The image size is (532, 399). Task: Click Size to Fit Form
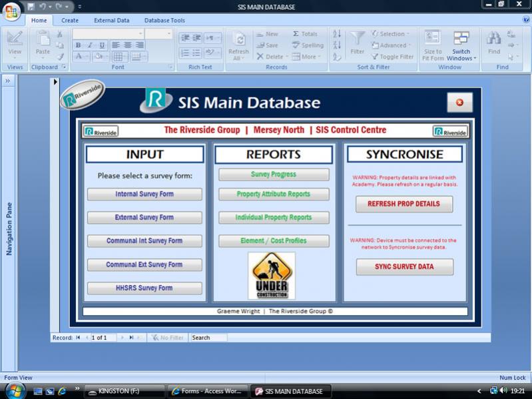tap(433, 45)
